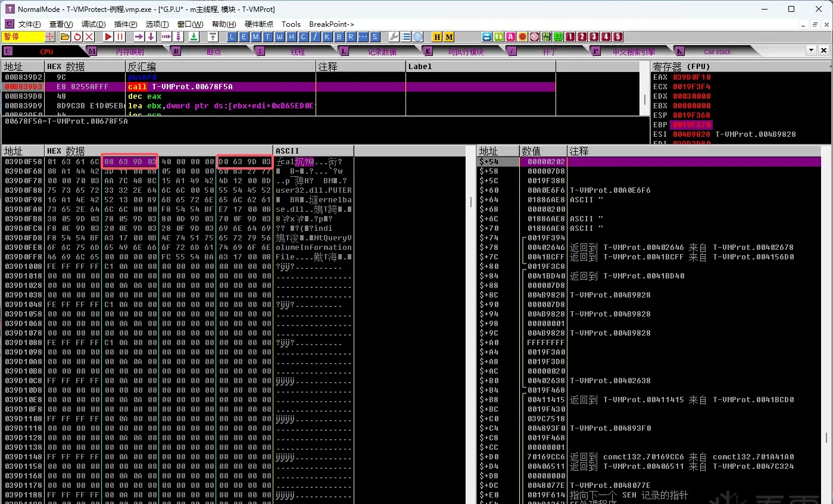833x504 pixels.
Task: Click the red crosshair icon beside 暂停
Action: pyautogui.click(x=50, y=37)
